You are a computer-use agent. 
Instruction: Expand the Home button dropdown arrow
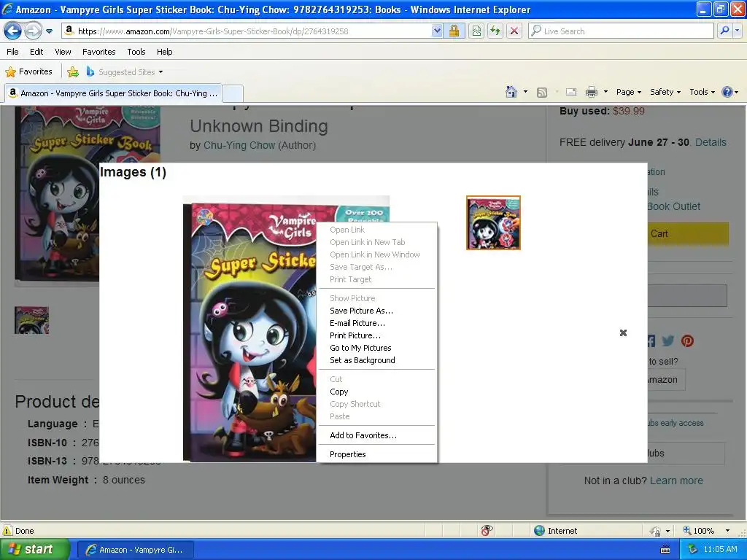525,92
